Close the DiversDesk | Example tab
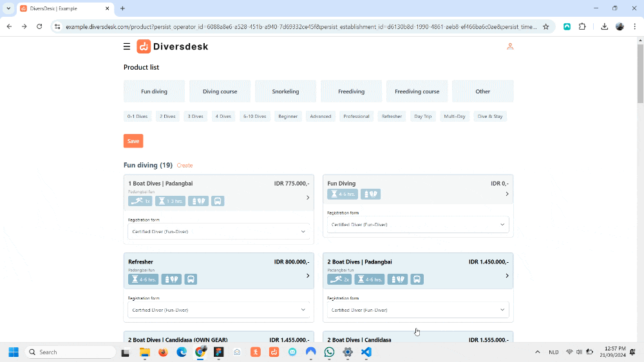The height and width of the screenshot is (362, 644). 107,8
